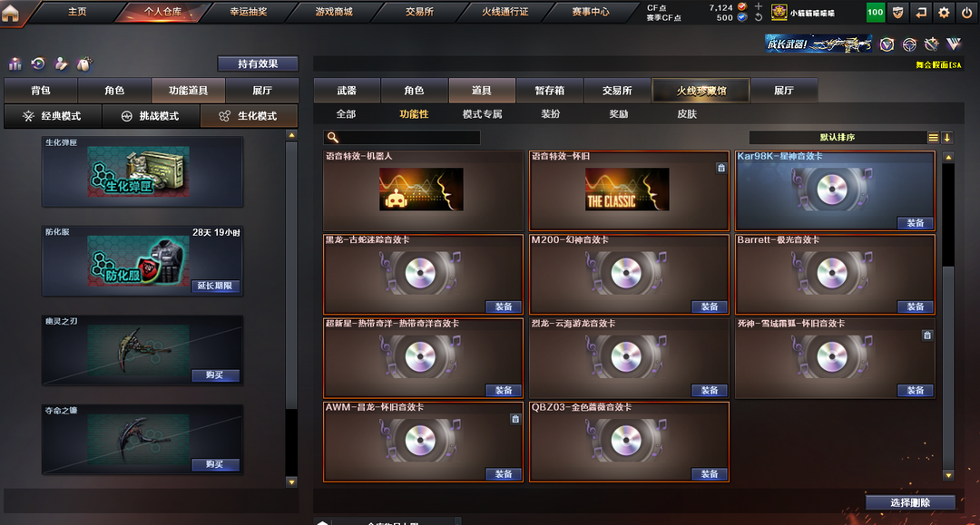This screenshot has width=980, height=525.
Task: Click the right item list scrollbar track
Action: (948, 368)
